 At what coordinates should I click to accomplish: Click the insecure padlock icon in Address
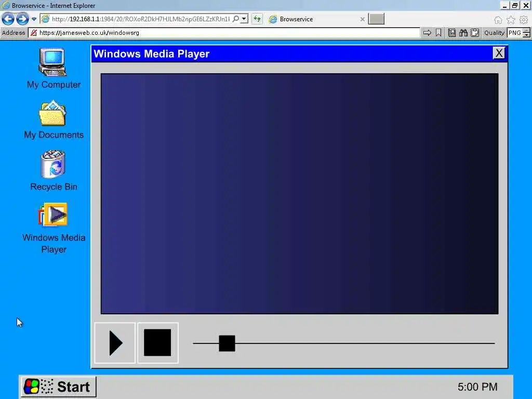click(33, 33)
